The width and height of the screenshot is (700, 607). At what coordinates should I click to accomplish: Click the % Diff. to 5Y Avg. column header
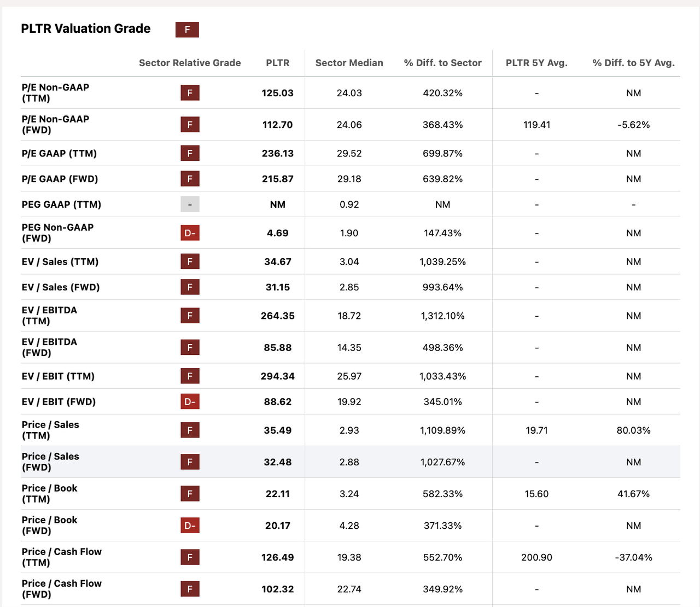[634, 63]
